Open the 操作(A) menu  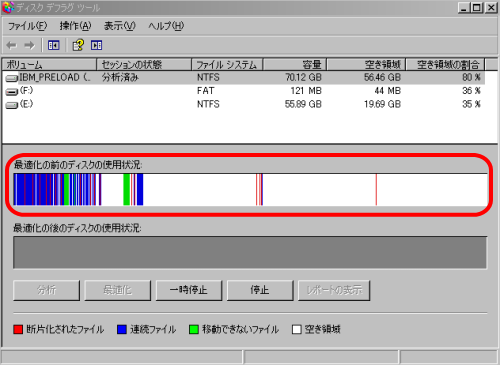75,26
